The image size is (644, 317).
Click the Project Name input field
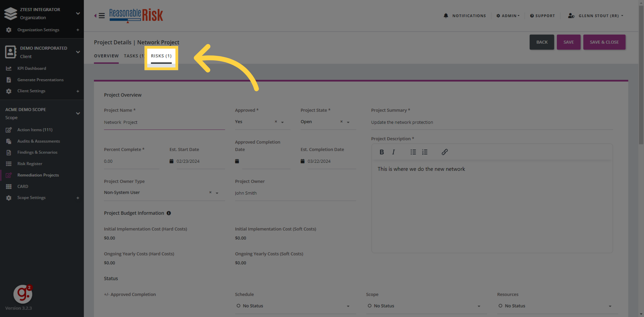coord(164,122)
